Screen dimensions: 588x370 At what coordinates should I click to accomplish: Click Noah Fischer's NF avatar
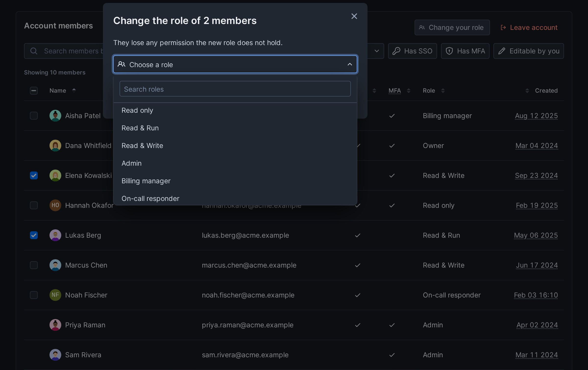[x=55, y=295]
